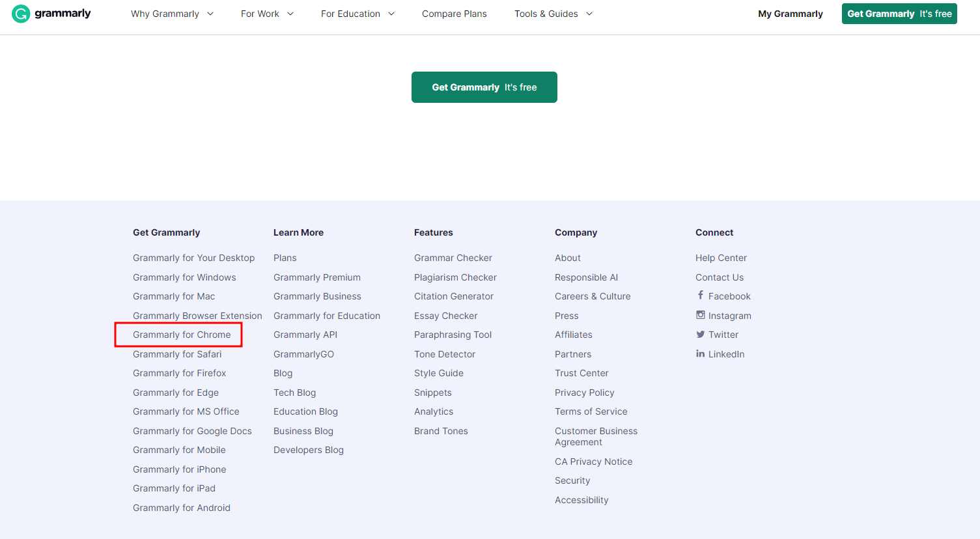Image resolution: width=980 pixels, height=539 pixels.
Task: Open Grammarly for MS Office link
Action: pyautogui.click(x=186, y=411)
